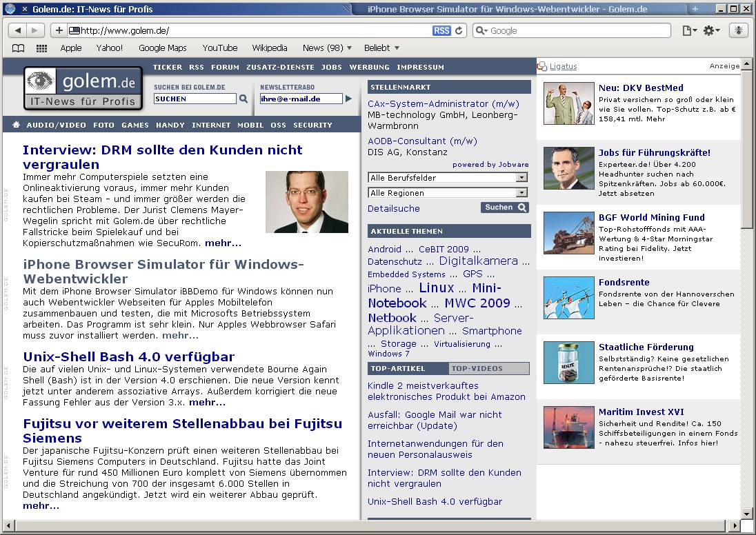This screenshot has width=756, height=535.
Task: Show Top Sites using the grid icon
Action: tap(41, 48)
